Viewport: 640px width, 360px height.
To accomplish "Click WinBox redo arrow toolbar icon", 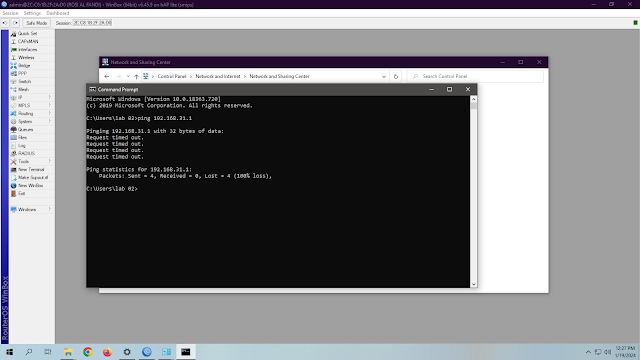I will point(15,23).
